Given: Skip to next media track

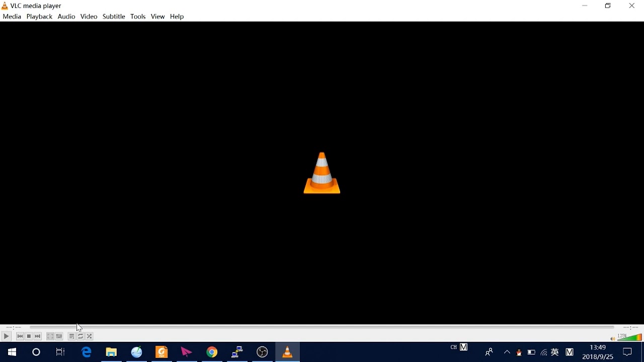Looking at the screenshot, I should click(38, 336).
